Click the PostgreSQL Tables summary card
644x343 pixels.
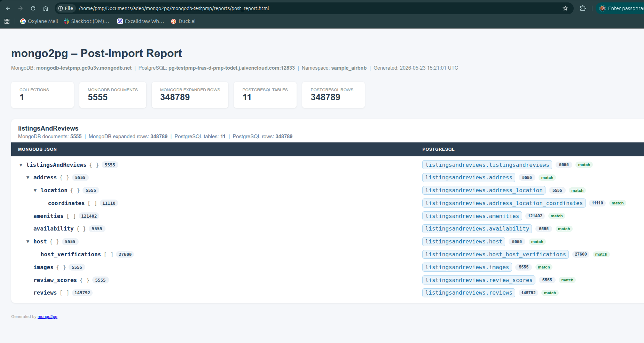coord(265,95)
